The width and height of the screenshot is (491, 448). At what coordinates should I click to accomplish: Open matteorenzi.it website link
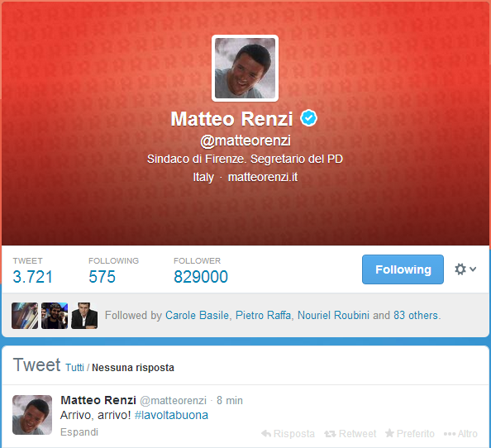pyautogui.click(x=263, y=177)
